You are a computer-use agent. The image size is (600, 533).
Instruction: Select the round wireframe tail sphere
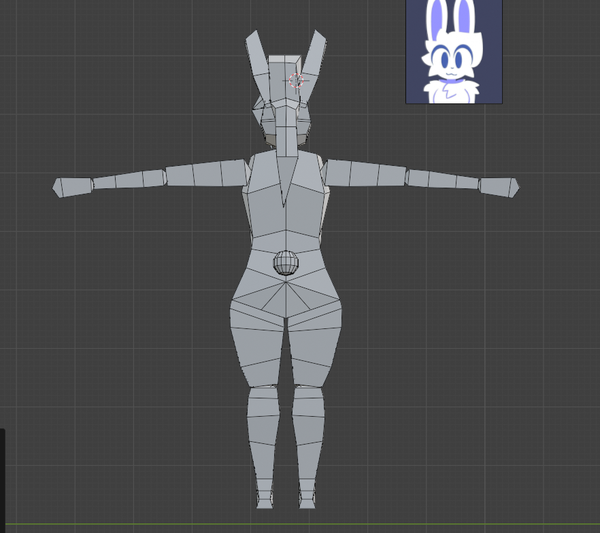click(x=286, y=263)
